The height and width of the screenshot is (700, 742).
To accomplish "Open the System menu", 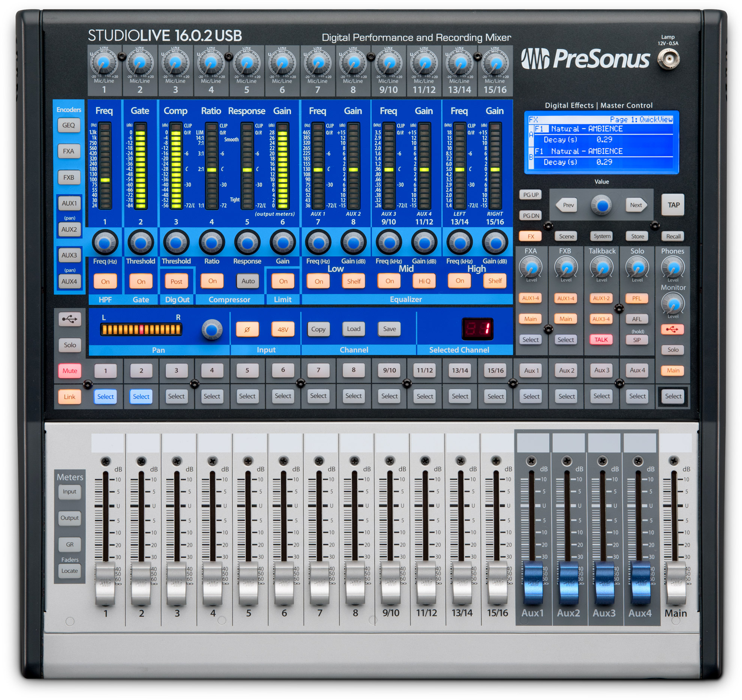I will [x=601, y=236].
